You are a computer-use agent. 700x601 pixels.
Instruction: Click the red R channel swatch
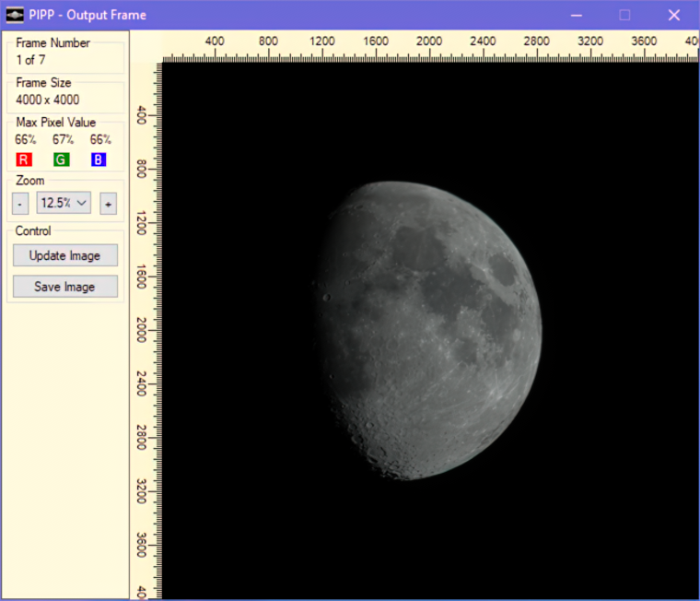point(24,160)
